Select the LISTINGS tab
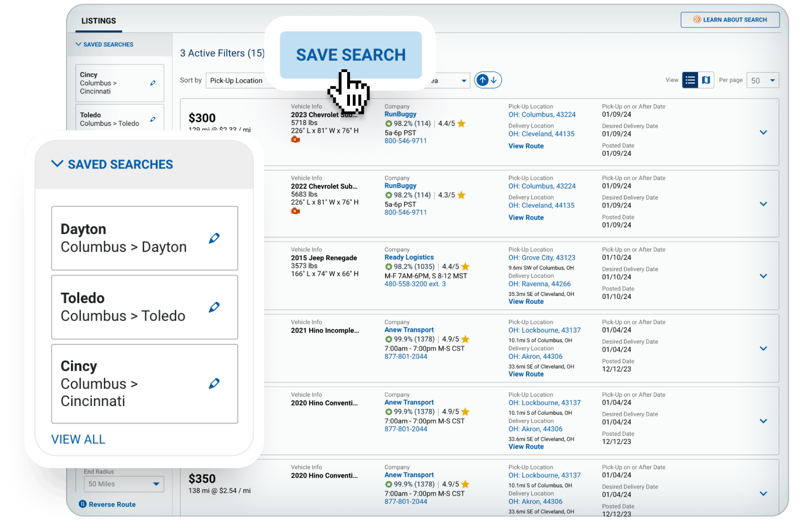This screenshot has height=532, width=799. click(98, 21)
